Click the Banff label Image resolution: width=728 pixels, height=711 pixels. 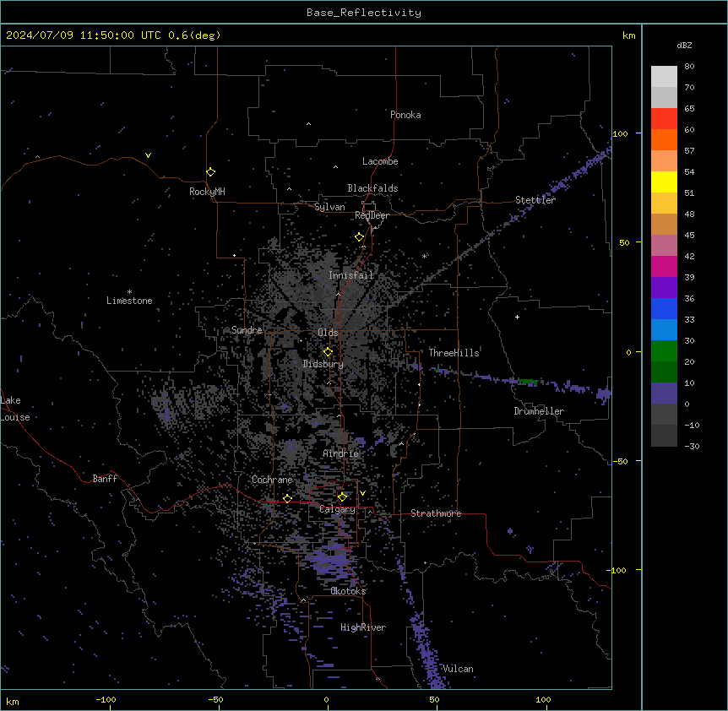pos(105,479)
